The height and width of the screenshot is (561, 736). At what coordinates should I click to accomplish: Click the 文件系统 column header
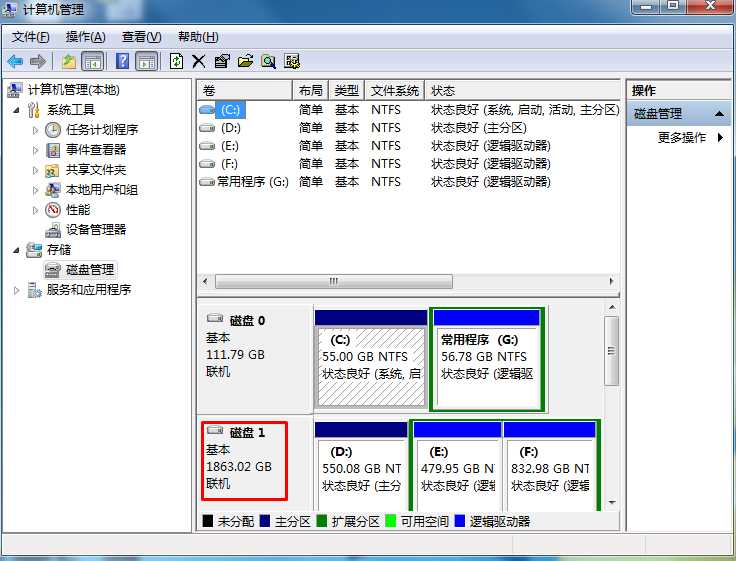tap(394, 90)
